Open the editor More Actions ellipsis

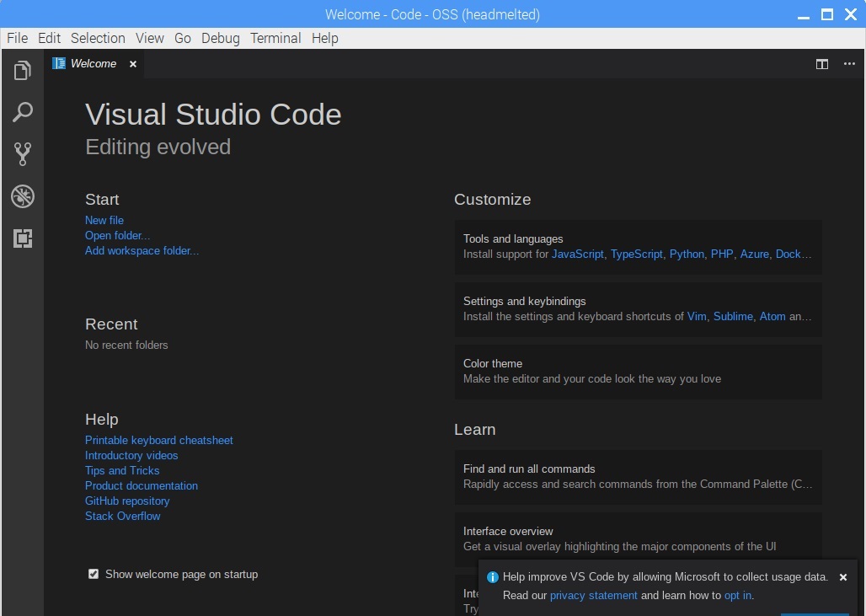coord(849,64)
